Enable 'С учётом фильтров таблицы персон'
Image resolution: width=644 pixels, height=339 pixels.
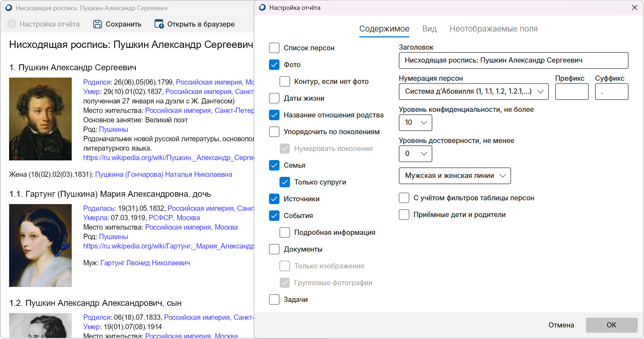(x=404, y=197)
